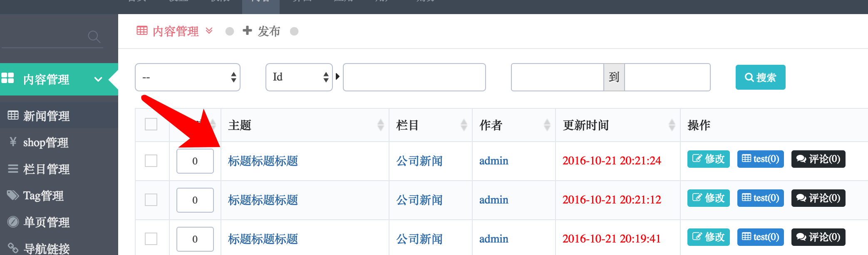
Task: Click the plus icon next to 发布
Action: pyautogui.click(x=247, y=31)
